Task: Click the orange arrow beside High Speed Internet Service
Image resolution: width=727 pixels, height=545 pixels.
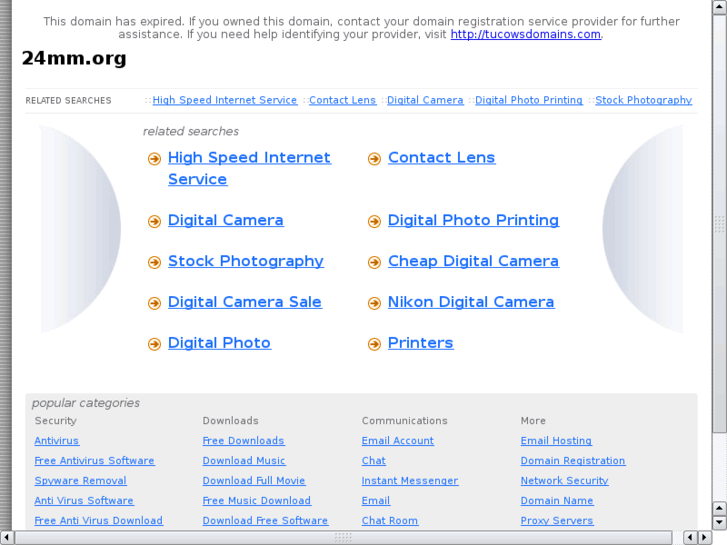Action: tap(154, 159)
